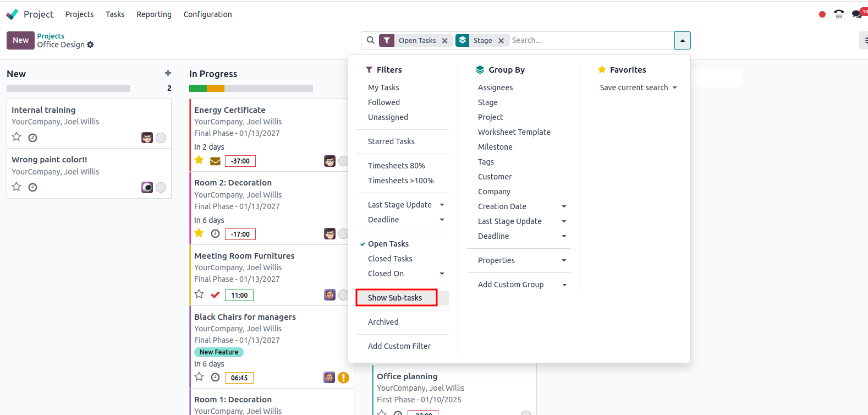The height and width of the screenshot is (415, 868).
Task: Collapse the search options panel toggle
Action: [x=682, y=41]
